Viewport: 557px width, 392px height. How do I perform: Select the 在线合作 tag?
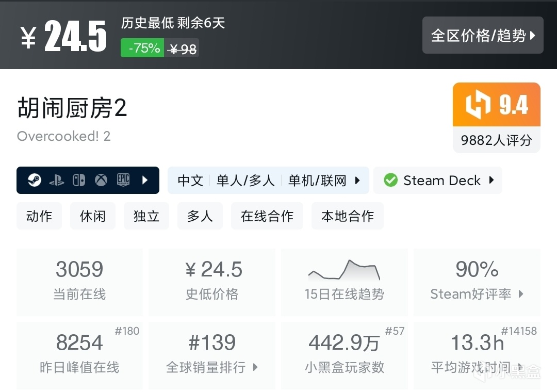(267, 216)
